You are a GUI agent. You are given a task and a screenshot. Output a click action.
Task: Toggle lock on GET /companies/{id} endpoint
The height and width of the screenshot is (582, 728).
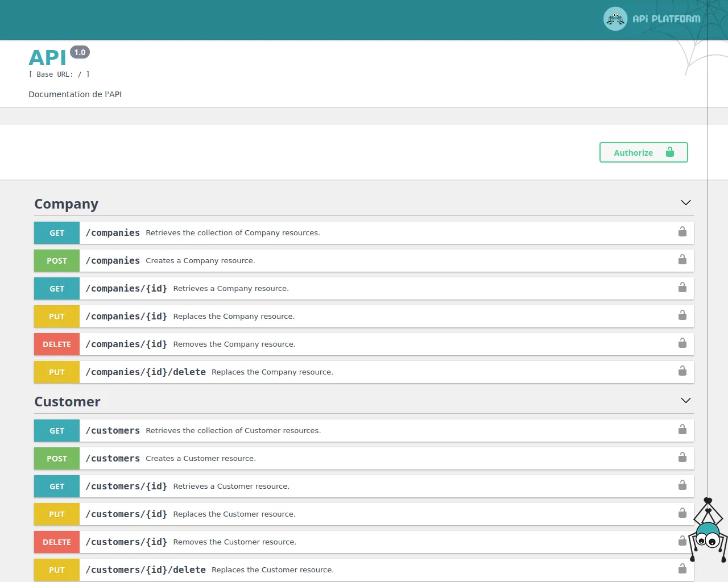point(682,288)
